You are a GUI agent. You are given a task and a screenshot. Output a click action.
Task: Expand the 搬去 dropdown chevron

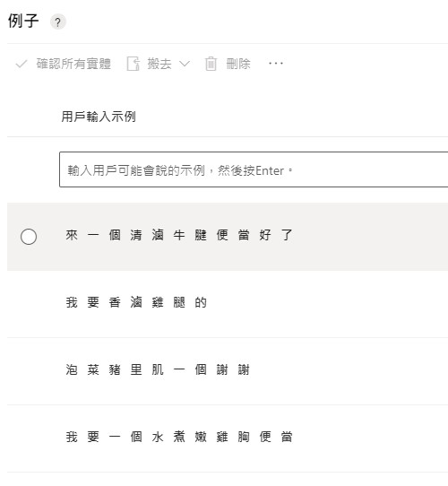coord(185,64)
